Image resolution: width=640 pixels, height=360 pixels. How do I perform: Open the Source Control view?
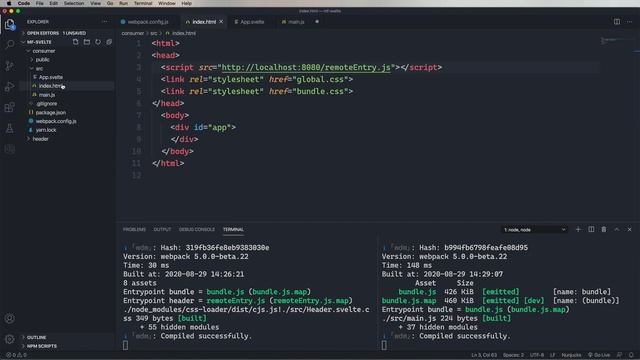pyautogui.click(x=10, y=65)
